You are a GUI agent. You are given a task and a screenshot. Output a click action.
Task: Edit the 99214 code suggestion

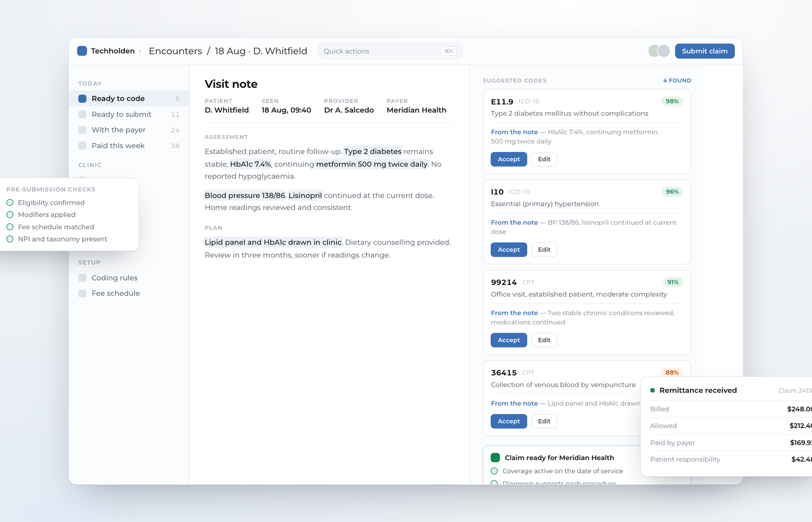(x=544, y=340)
